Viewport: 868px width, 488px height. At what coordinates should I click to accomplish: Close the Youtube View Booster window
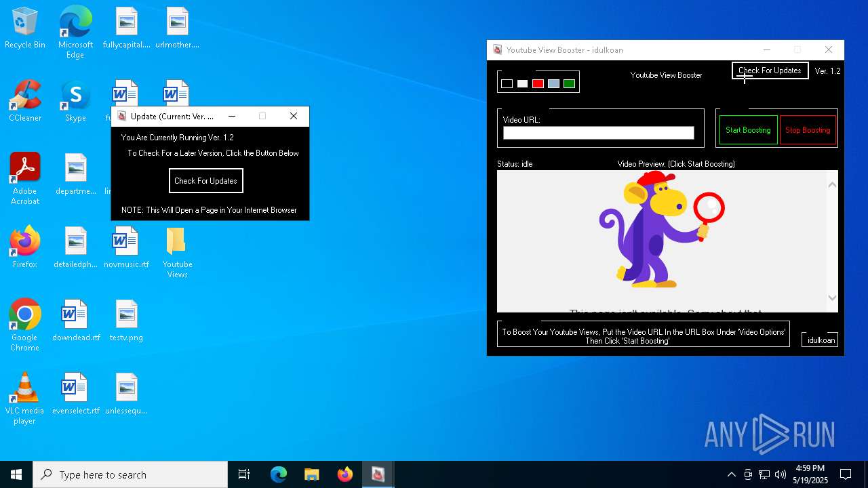tap(829, 50)
